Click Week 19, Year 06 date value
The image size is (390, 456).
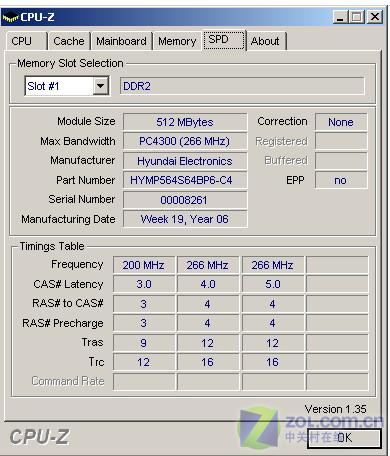point(185,219)
